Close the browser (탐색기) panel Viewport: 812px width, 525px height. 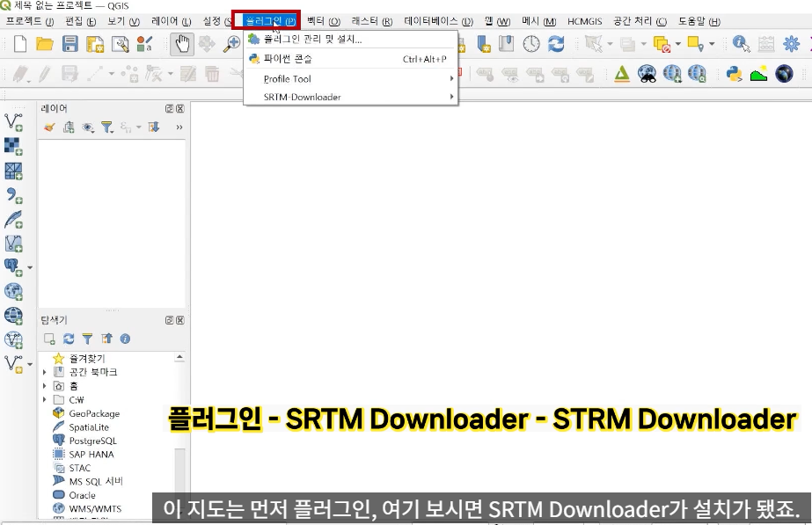[x=179, y=320]
